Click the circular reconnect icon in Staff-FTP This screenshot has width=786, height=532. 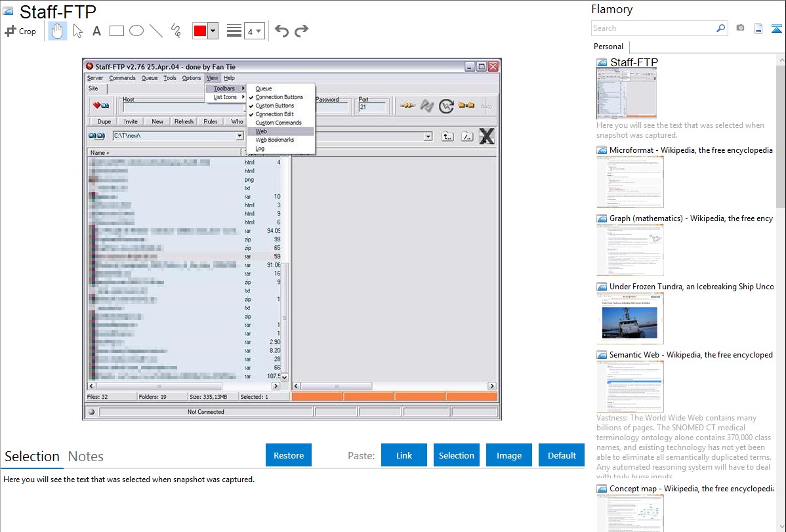446,106
